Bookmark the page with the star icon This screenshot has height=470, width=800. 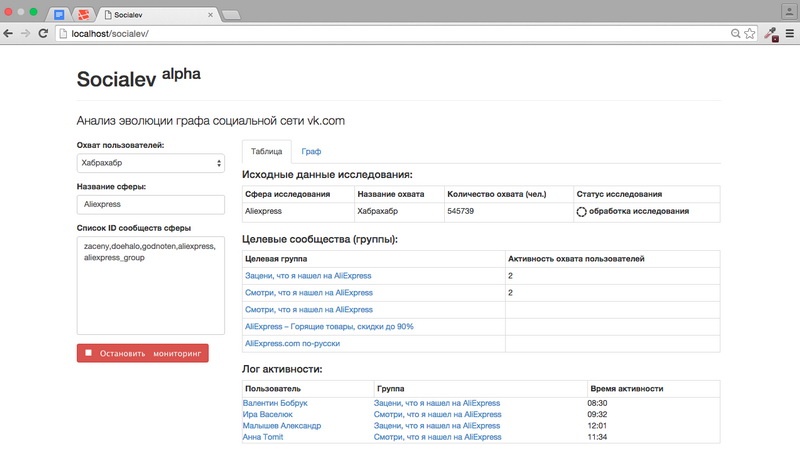(x=749, y=33)
